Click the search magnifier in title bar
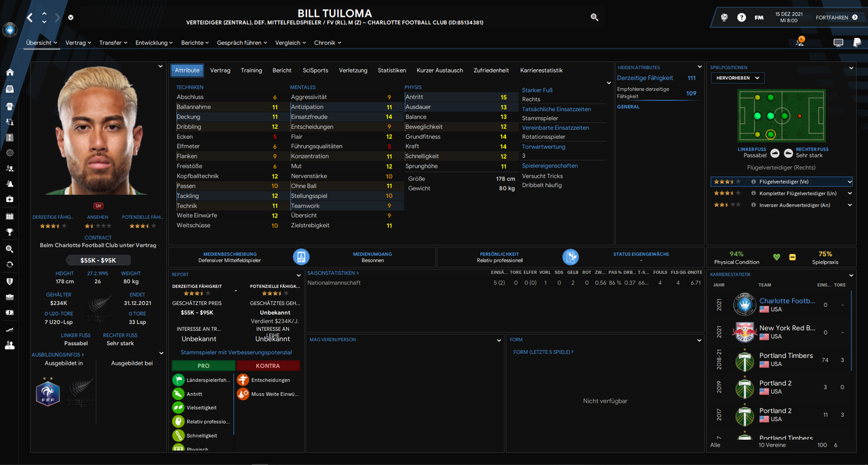The image size is (868, 465). tap(595, 18)
